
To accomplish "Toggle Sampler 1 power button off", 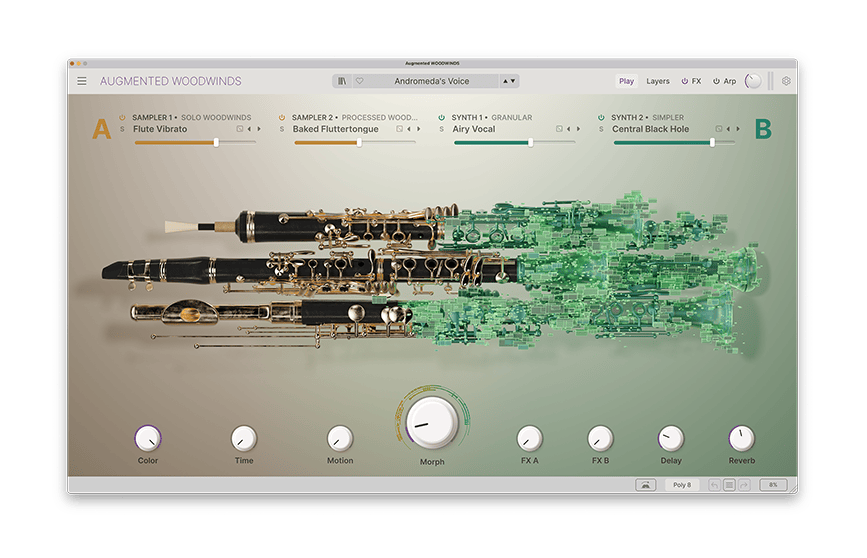I will (x=122, y=117).
